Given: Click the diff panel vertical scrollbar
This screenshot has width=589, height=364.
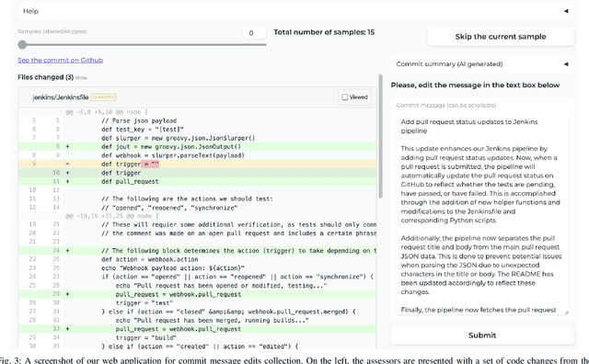Looking at the screenshot, I should pyautogui.click(x=380, y=136).
